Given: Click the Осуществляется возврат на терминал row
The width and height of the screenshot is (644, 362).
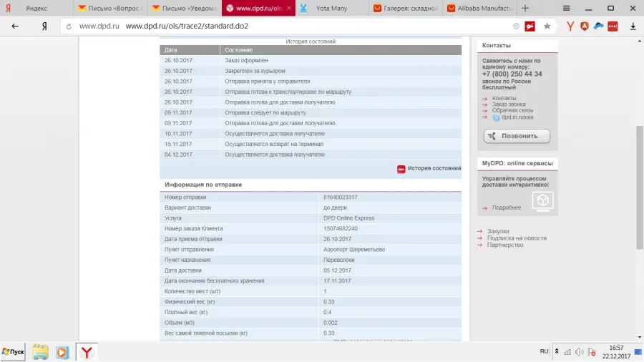Looking at the screenshot, I should click(x=311, y=144).
